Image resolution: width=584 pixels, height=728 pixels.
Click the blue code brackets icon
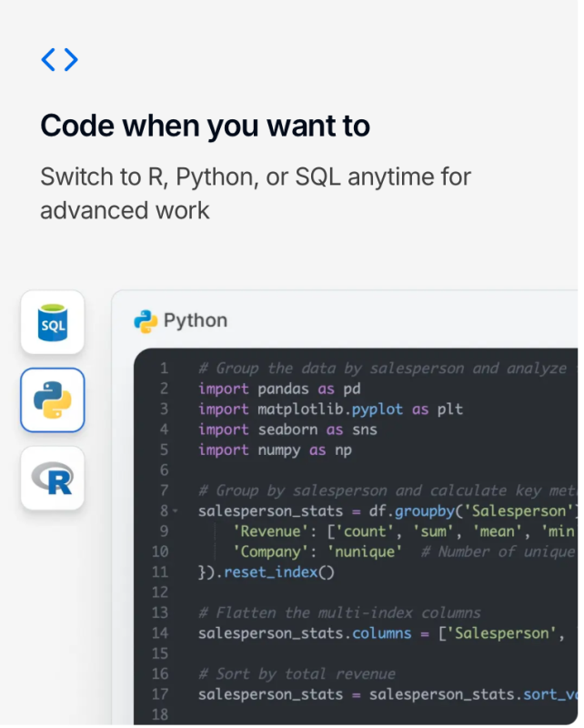[59, 60]
